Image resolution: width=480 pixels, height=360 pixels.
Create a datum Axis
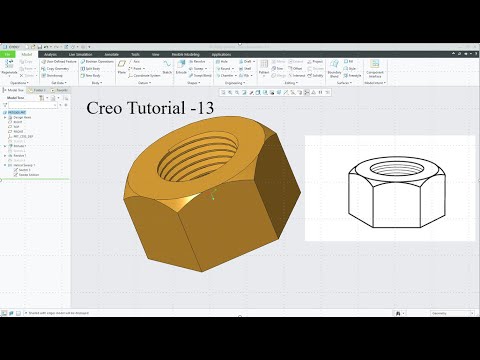coord(134,61)
